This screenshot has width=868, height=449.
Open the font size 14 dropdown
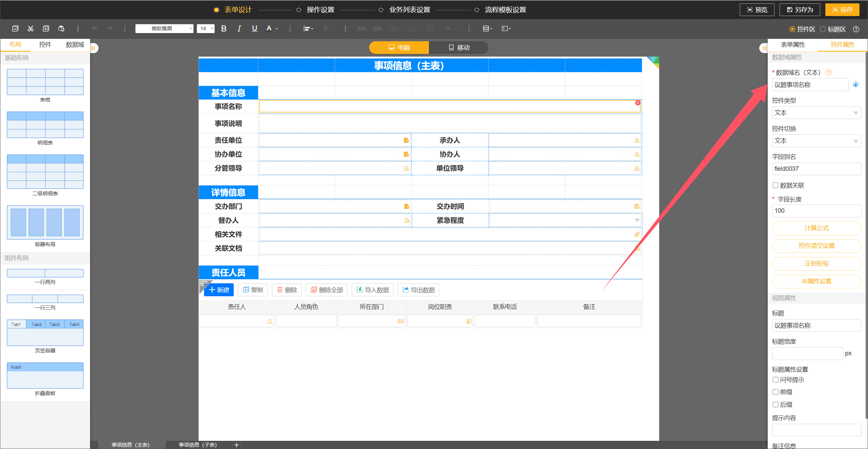pos(205,29)
